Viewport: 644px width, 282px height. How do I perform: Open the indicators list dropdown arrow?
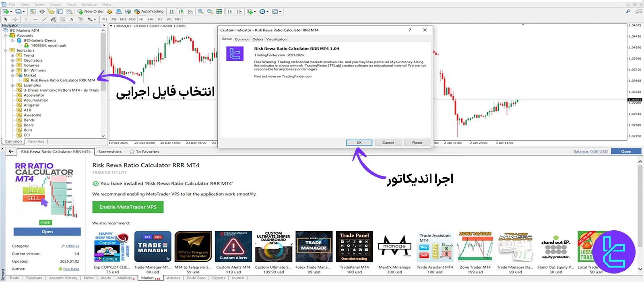click(x=255, y=12)
